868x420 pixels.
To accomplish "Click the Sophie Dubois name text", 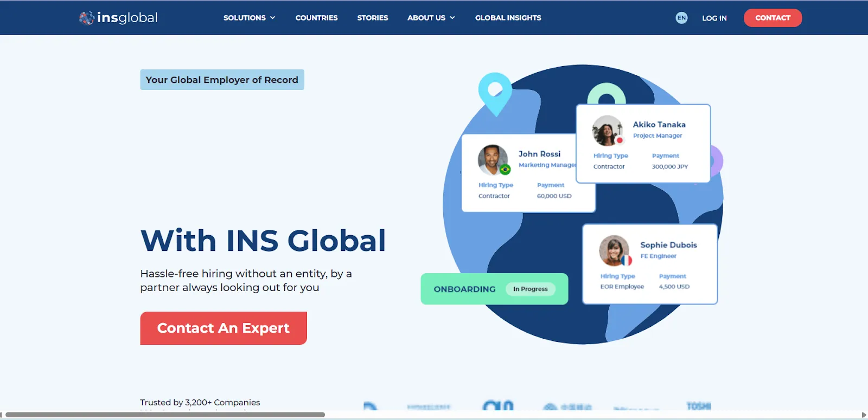I will tap(668, 245).
